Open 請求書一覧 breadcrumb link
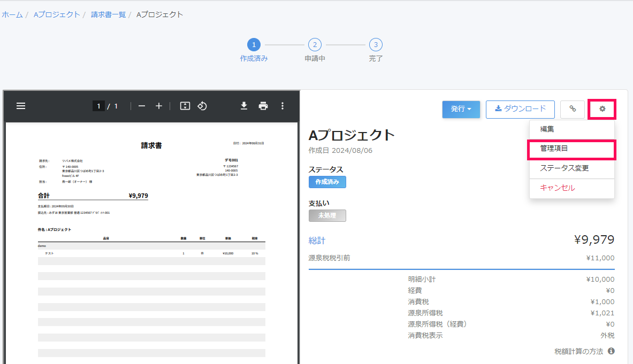This screenshot has width=633, height=364. [x=108, y=14]
